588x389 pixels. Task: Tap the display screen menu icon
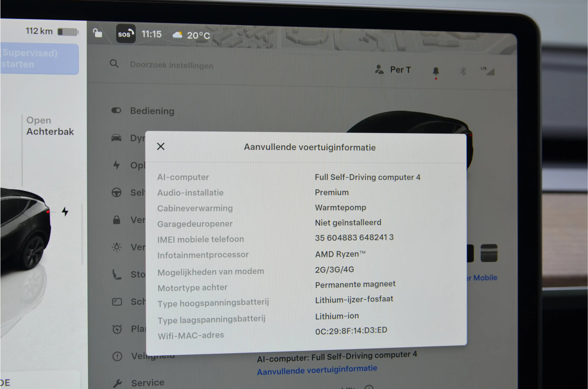117,302
